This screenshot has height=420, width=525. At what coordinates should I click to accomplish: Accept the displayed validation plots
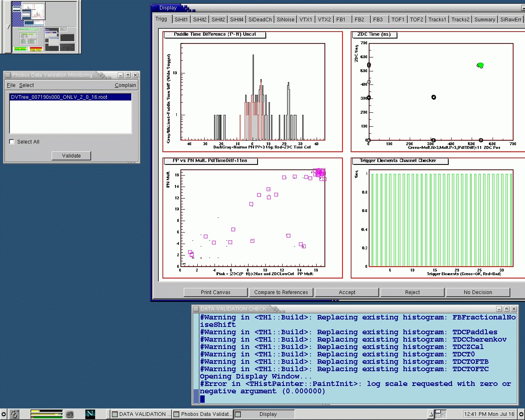click(347, 292)
